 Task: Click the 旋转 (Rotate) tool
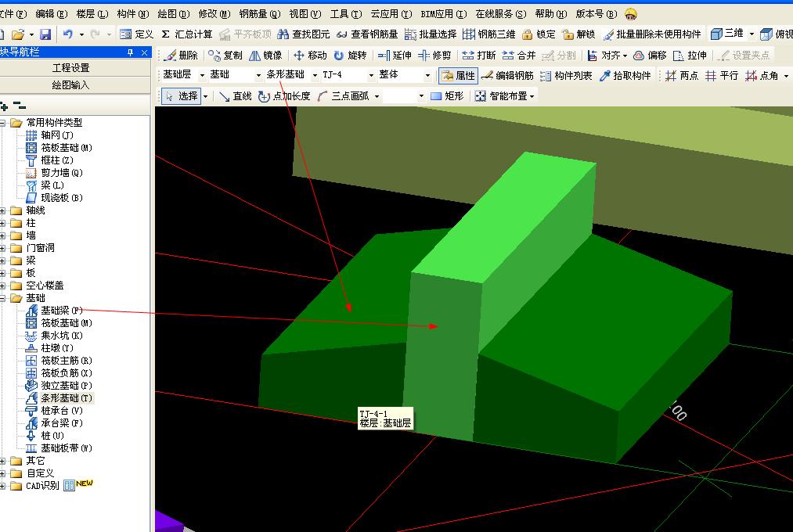point(349,56)
